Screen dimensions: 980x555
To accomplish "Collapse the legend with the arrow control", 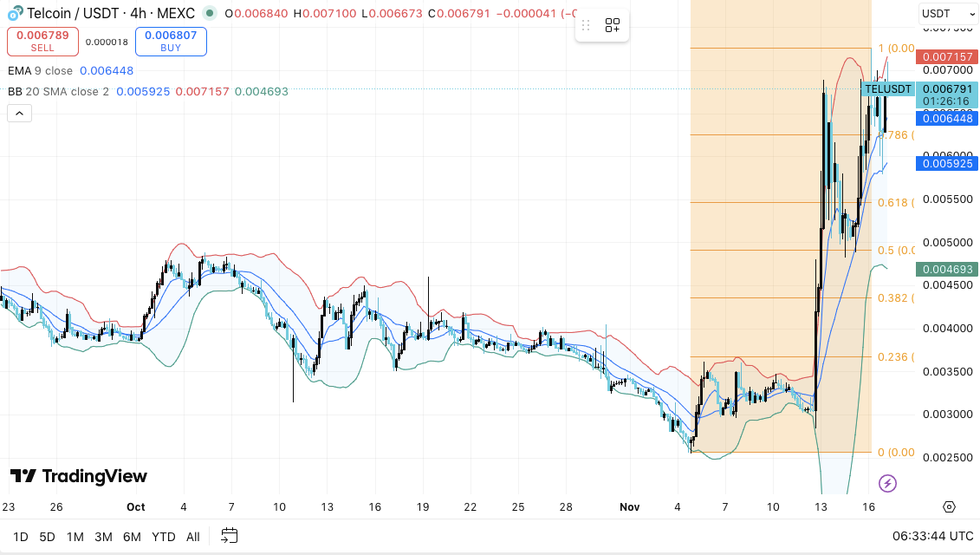I will click(19, 113).
